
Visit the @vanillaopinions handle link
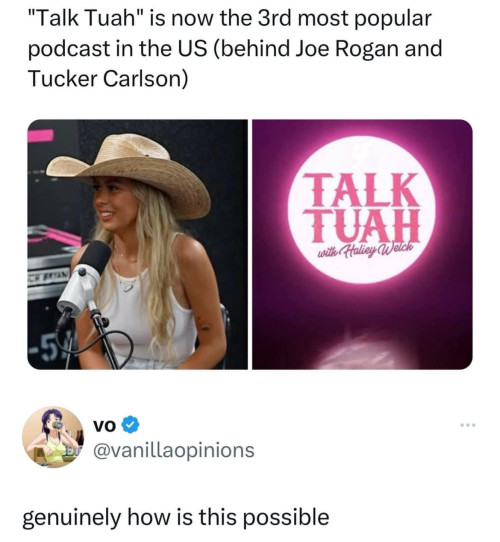pos(174,450)
